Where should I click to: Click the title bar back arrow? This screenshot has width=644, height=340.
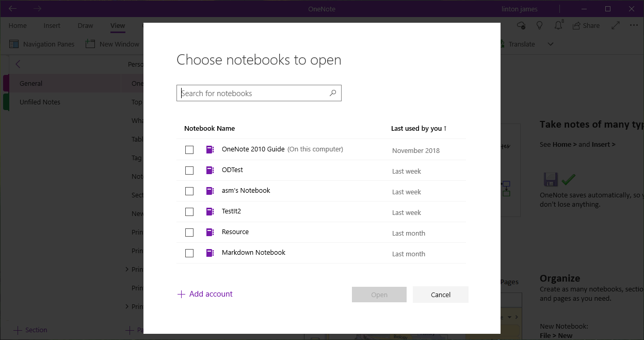(x=13, y=9)
